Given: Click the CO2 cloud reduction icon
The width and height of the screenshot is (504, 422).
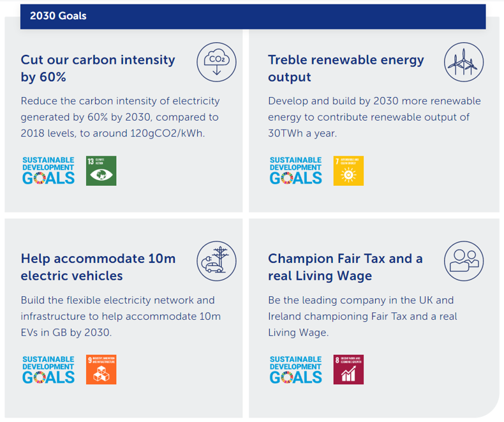Looking at the screenshot, I should tap(216, 62).
